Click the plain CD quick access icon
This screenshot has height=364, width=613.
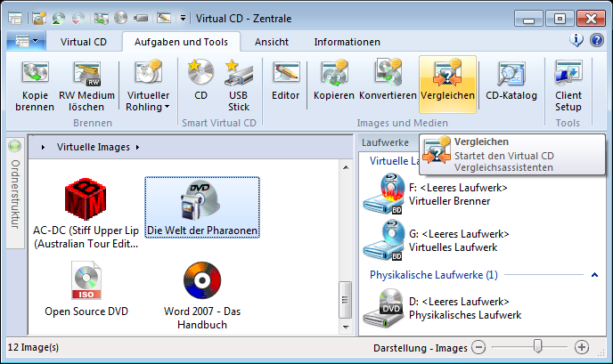point(121,18)
